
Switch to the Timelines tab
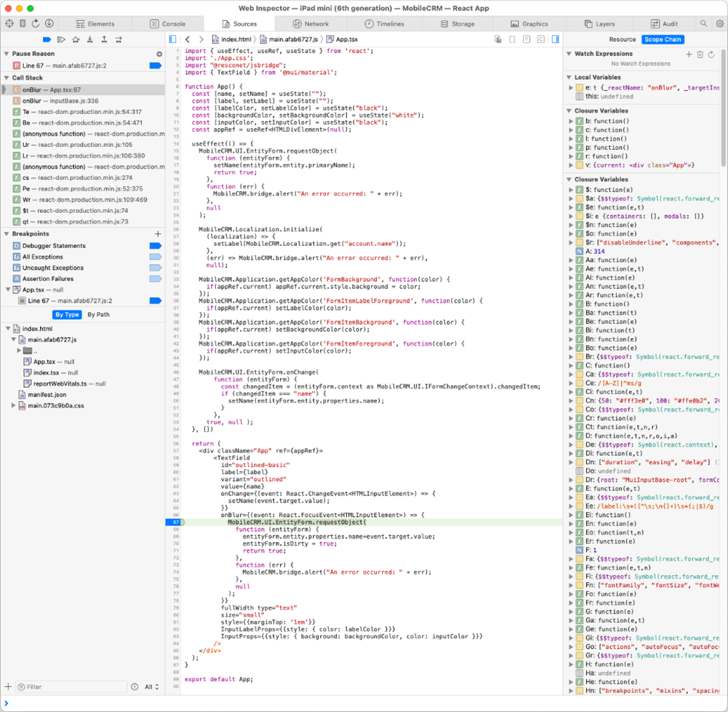(x=384, y=24)
